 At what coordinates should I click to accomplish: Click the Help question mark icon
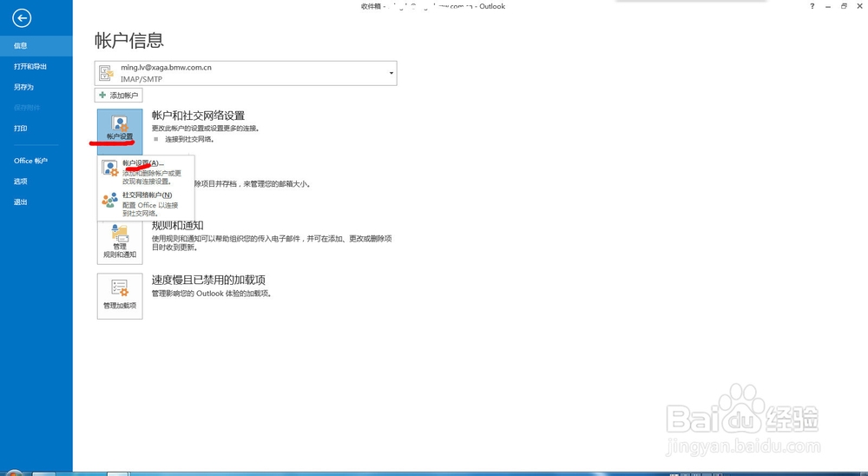812,6
